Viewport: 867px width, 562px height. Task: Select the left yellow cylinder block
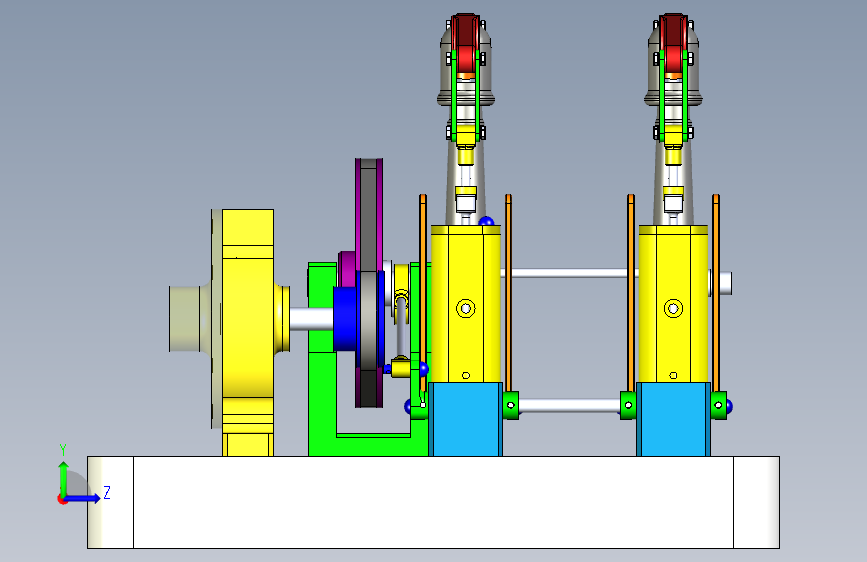pos(466,303)
